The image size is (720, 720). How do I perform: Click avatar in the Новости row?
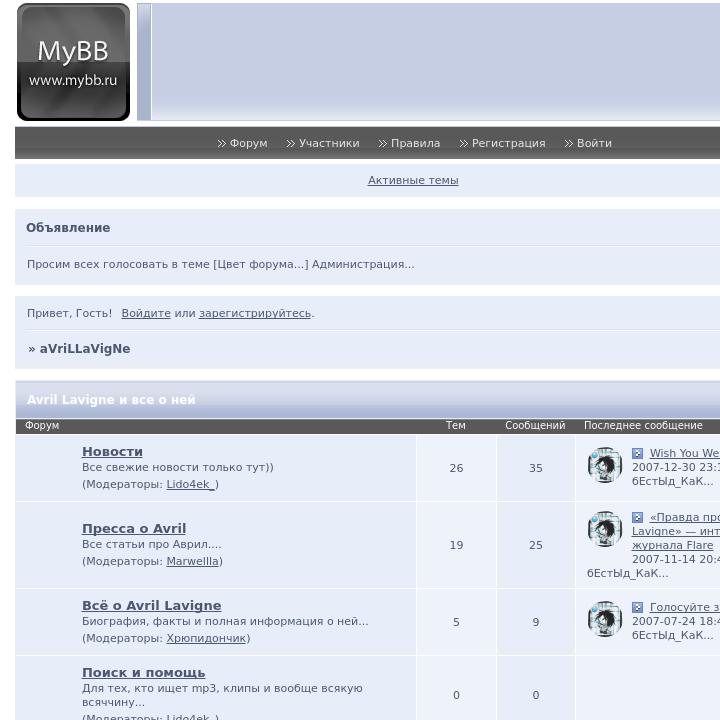605,465
